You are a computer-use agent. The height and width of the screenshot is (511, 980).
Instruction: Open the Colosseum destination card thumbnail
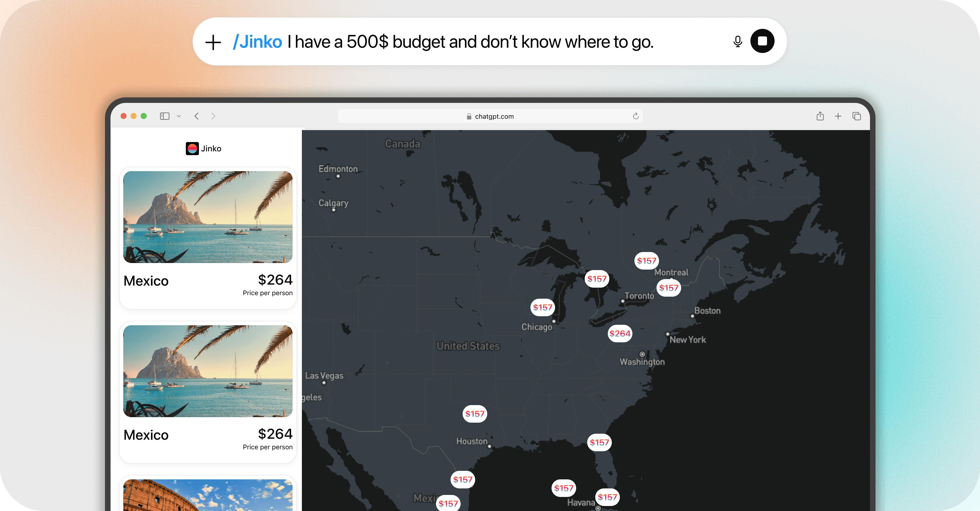point(208,495)
